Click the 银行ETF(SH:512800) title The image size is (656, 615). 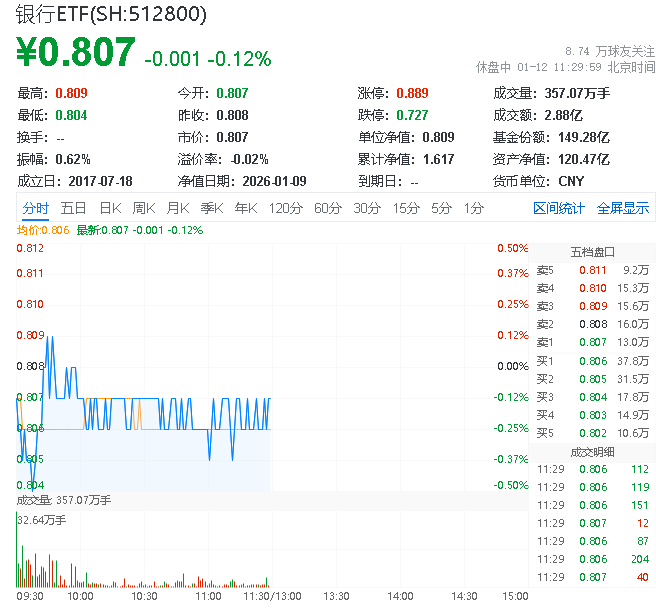coord(111,14)
